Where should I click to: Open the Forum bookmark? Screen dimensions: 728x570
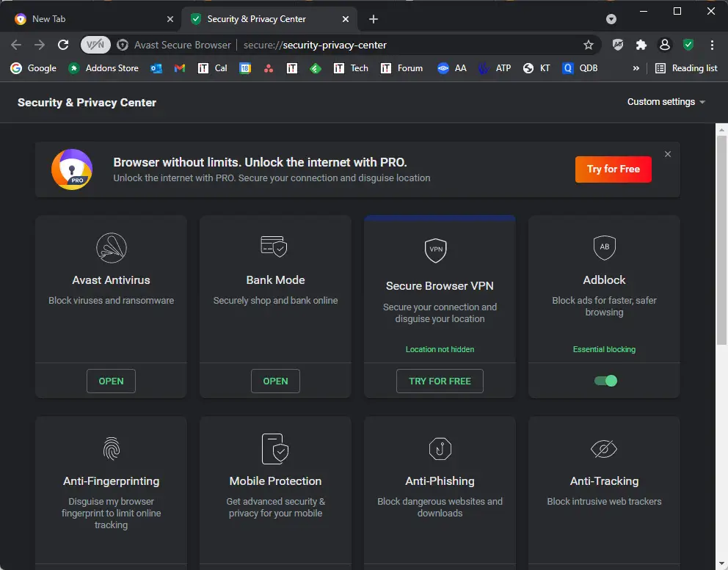click(x=401, y=68)
